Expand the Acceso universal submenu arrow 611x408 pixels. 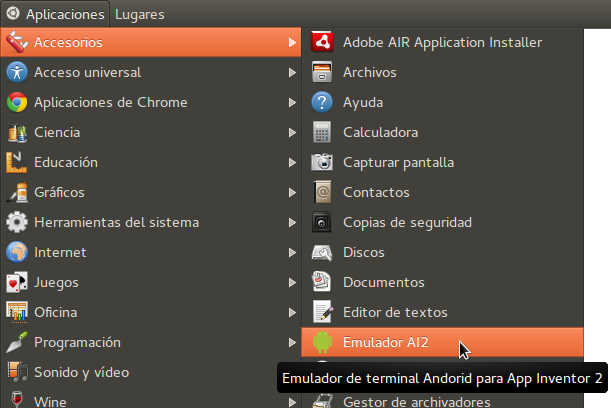[292, 72]
